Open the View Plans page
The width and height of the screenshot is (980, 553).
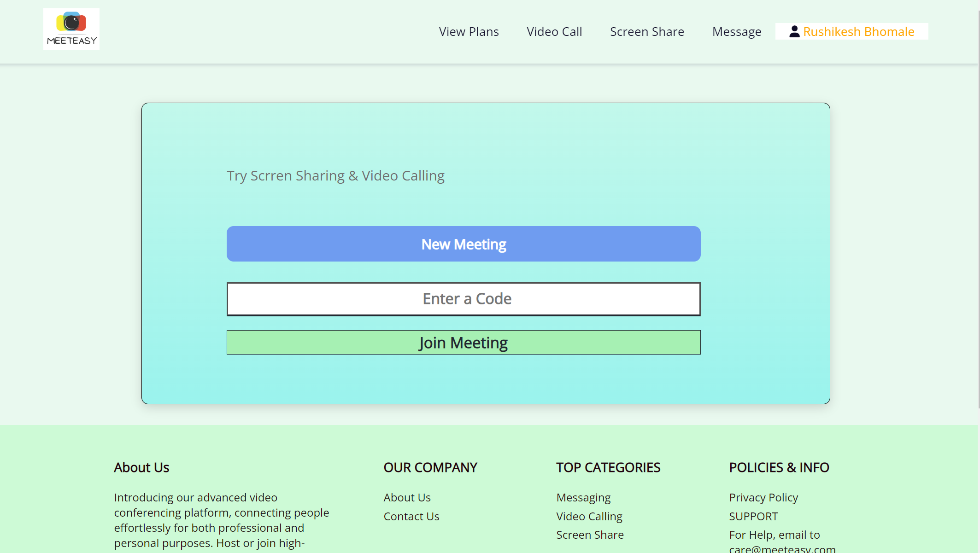pos(469,31)
